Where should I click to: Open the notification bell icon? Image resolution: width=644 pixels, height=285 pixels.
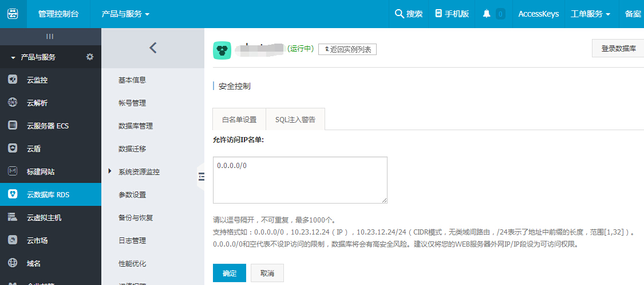point(487,14)
